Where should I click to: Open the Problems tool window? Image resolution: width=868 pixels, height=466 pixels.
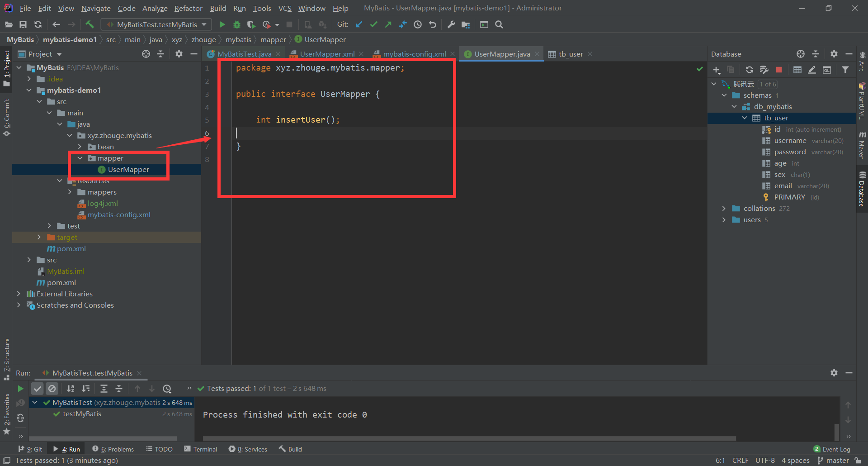point(113,449)
